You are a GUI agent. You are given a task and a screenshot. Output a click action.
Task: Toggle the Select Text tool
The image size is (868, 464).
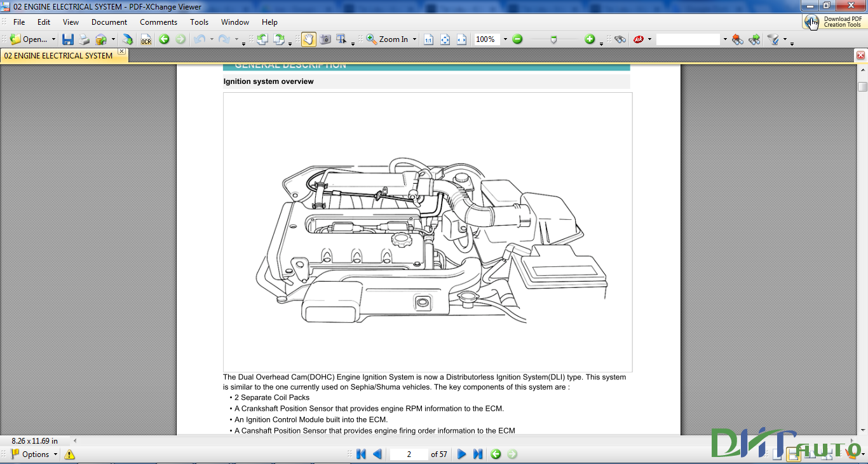pyautogui.click(x=341, y=39)
